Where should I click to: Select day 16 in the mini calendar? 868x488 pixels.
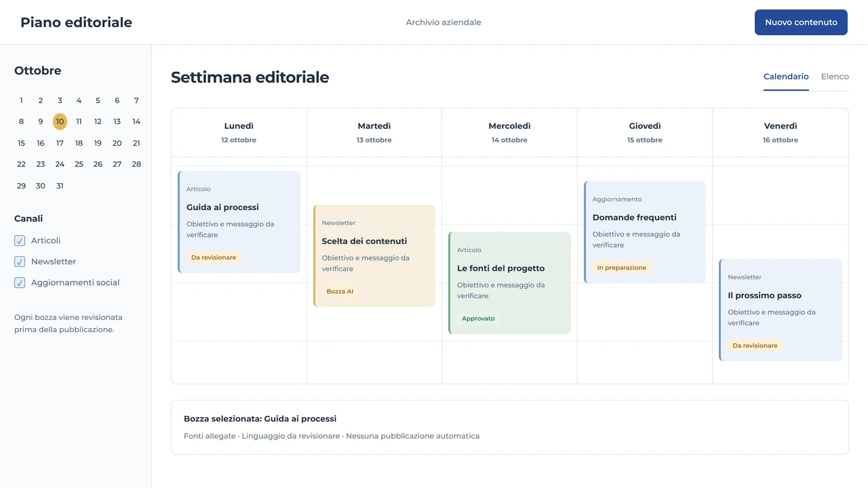(41, 143)
